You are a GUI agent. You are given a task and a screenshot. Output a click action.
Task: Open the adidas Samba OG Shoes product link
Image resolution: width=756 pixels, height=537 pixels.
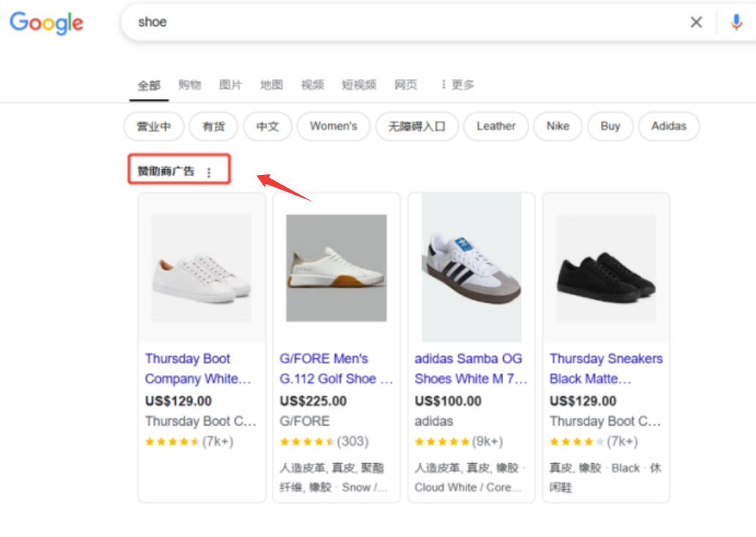470,369
